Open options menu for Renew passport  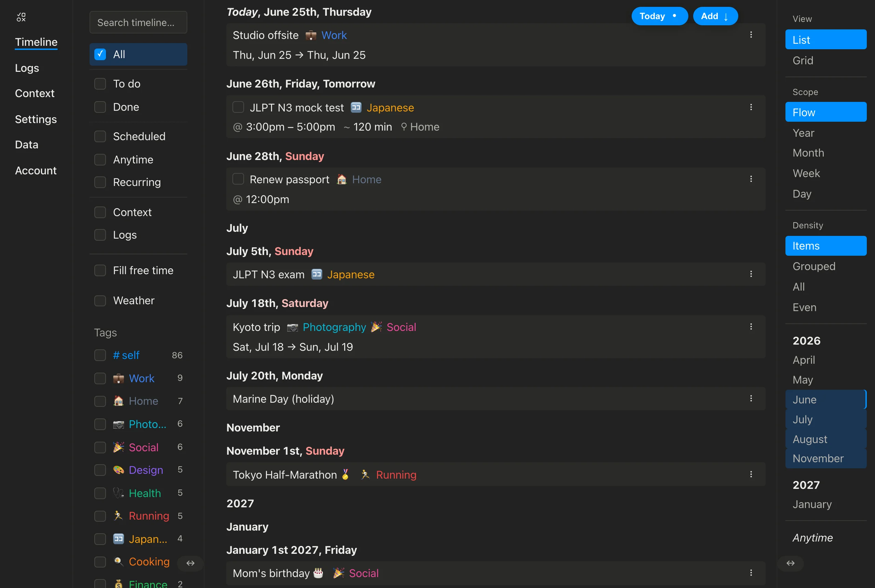pyautogui.click(x=751, y=179)
